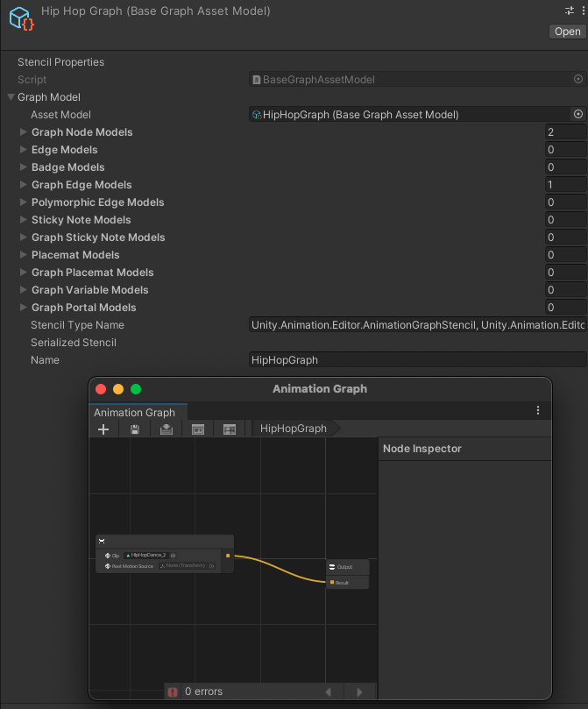Open the Animation Graph window kebab menu

point(538,410)
